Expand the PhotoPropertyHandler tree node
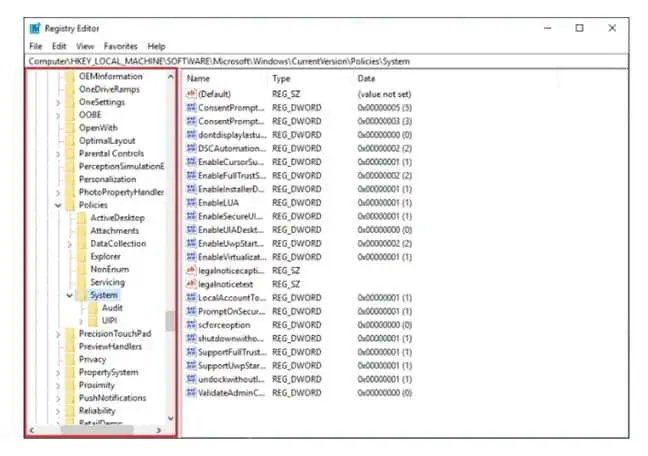The height and width of the screenshot is (456, 648). click(58, 193)
